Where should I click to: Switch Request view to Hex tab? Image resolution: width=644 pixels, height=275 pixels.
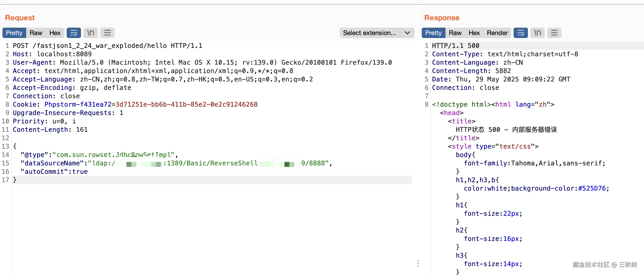coord(55,33)
